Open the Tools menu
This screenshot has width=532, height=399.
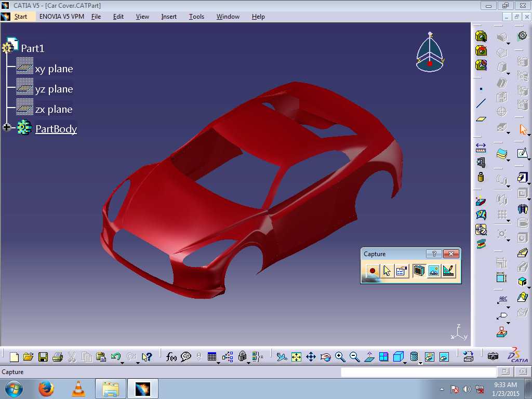click(x=196, y=16)
